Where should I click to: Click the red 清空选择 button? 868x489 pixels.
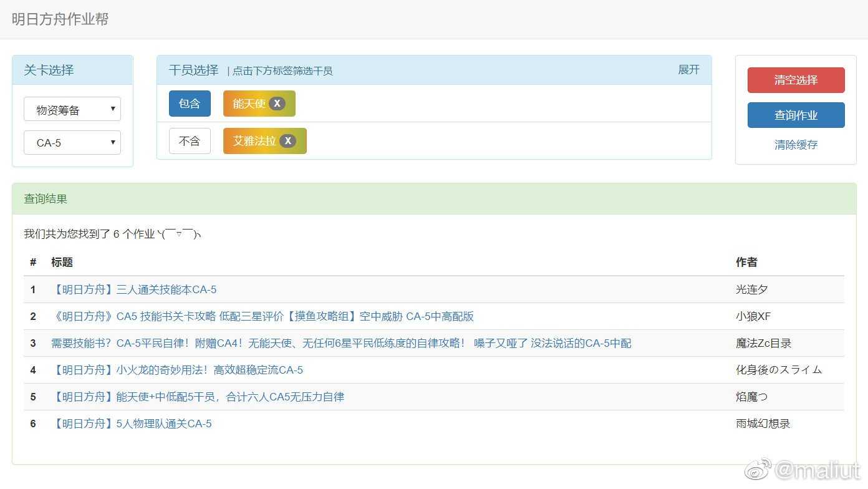click(x=796, y=80)
